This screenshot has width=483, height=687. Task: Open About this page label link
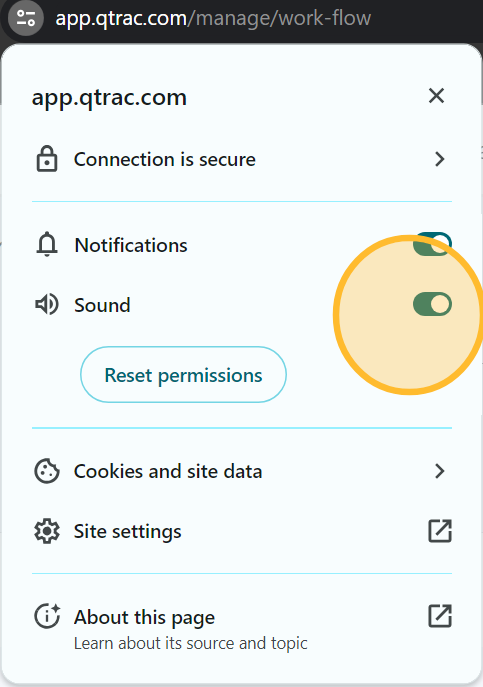click(144, 617)
